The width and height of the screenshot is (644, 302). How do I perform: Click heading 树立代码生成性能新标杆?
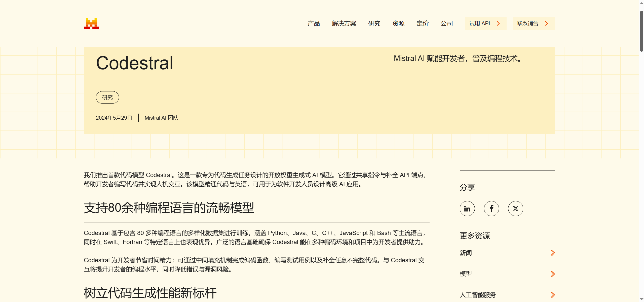coord(150,293)
